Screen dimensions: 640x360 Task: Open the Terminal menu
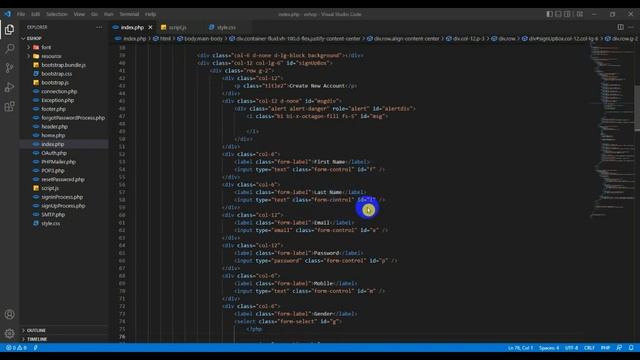coord(129,14)
